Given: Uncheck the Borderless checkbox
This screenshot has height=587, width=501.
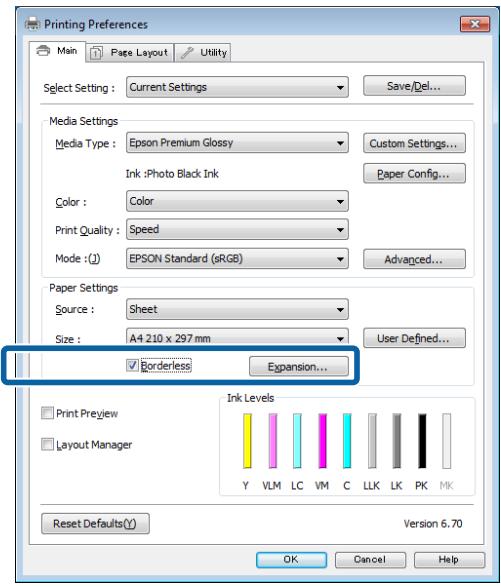Looking at the screenshot, I should [132, 365].
